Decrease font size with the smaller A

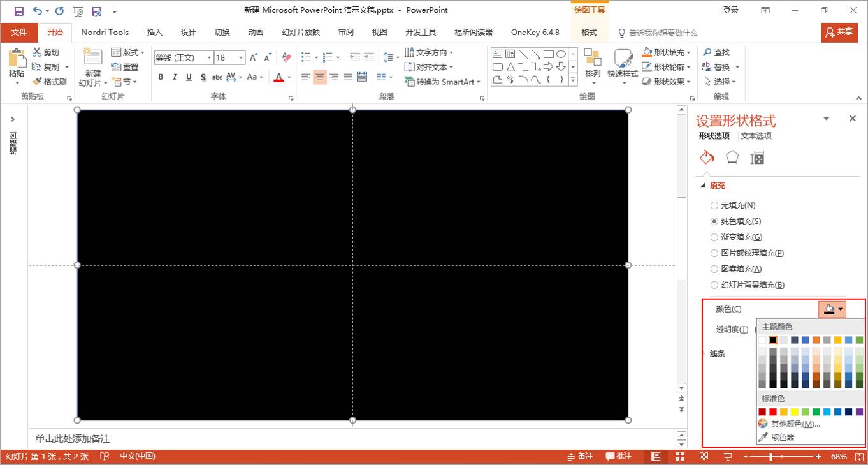coord(267,57)
